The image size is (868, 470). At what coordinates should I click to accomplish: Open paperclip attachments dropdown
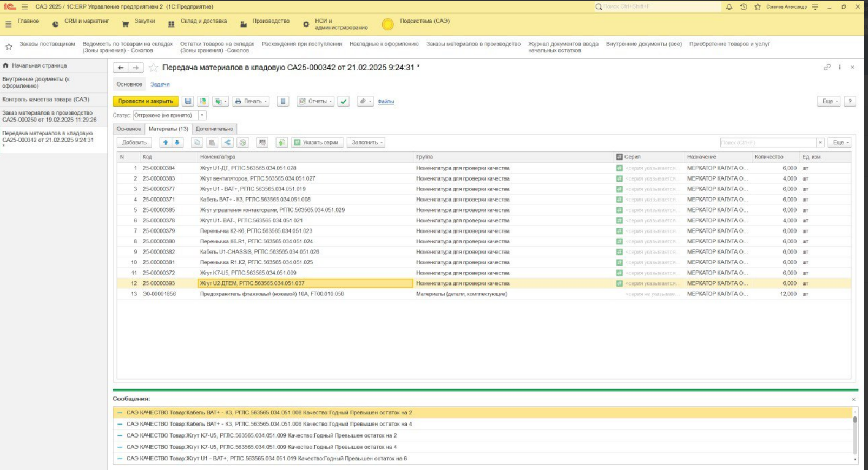click(365, 101)
